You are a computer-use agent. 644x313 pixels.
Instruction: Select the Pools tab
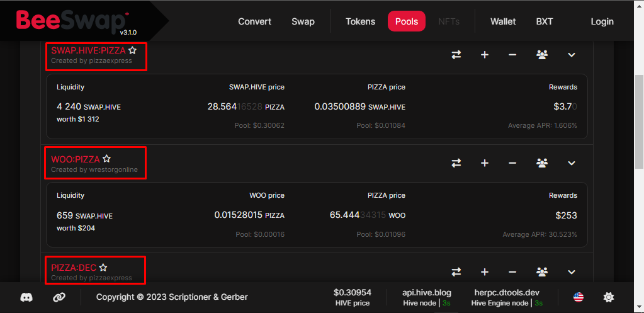click(407, 21)
